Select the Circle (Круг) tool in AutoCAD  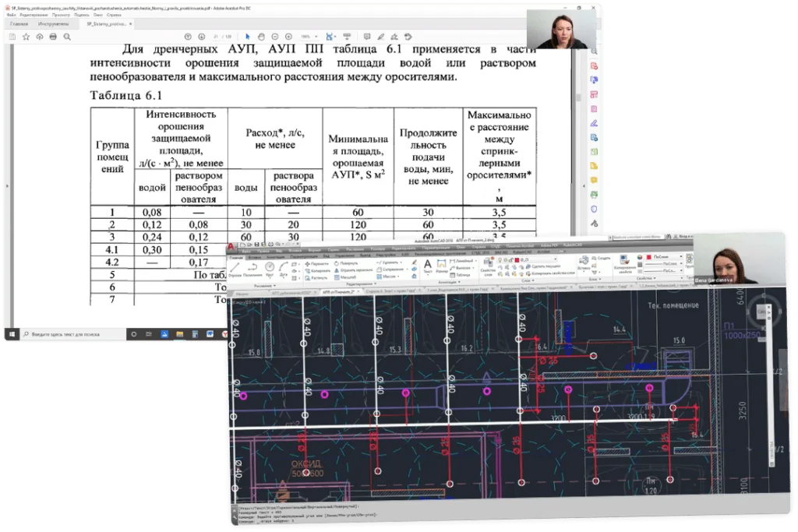(270, 269)
